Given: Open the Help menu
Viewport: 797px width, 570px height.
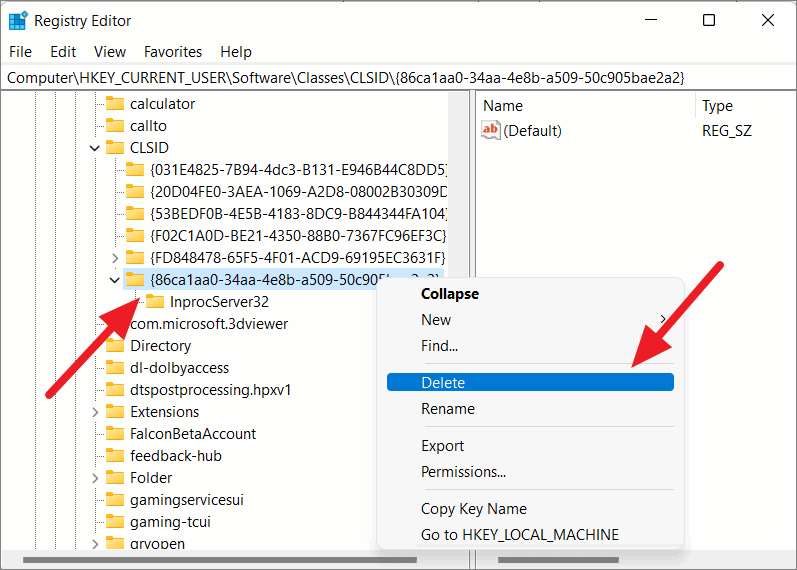Looking at the screenshot, I should [x=236, y=52].
